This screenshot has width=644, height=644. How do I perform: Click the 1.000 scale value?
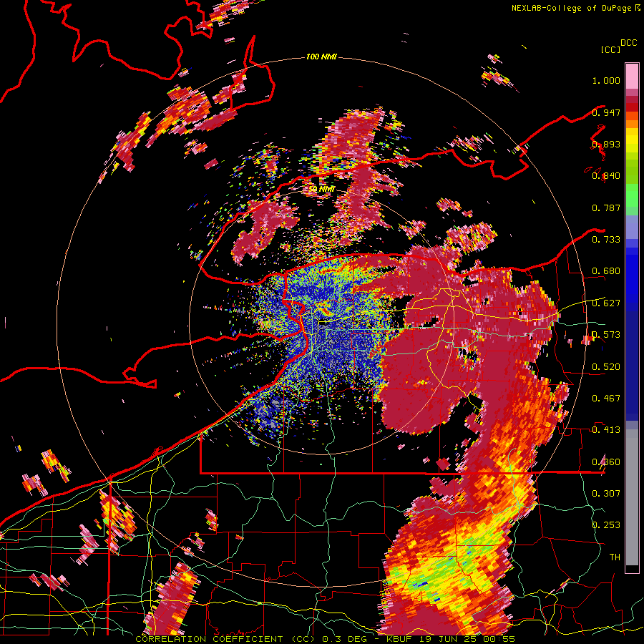tap(606, 80)
